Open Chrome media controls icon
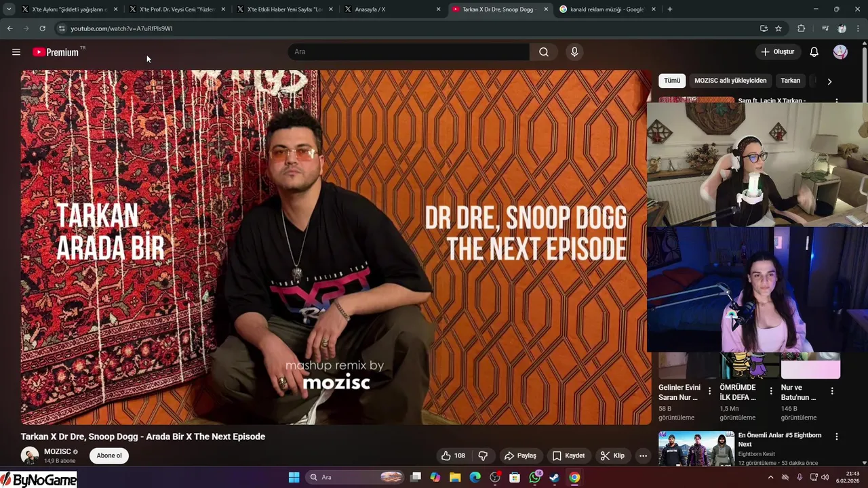The width and height of the screenshot is (868, 488). pos(825,28)
